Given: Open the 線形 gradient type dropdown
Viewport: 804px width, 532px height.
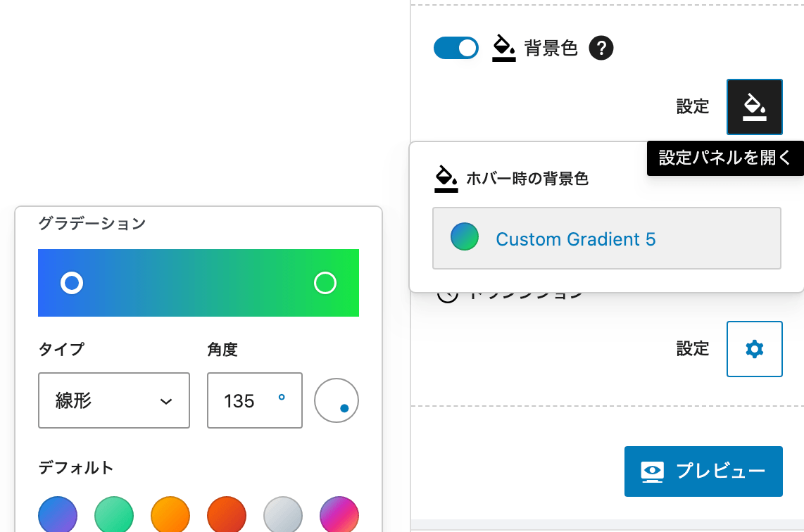Looking at the screenshot, I should 114,400.
